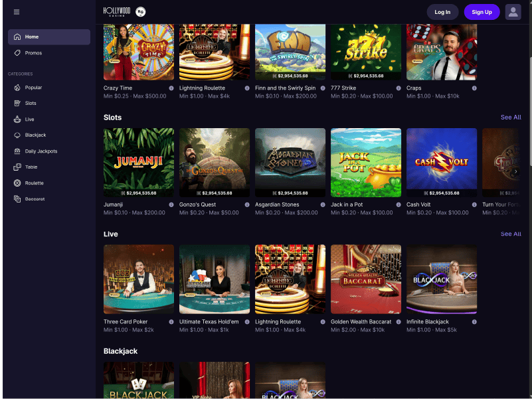Show info for Crazy Time
Screen dimensions: 532x399
tap(171, 88)
